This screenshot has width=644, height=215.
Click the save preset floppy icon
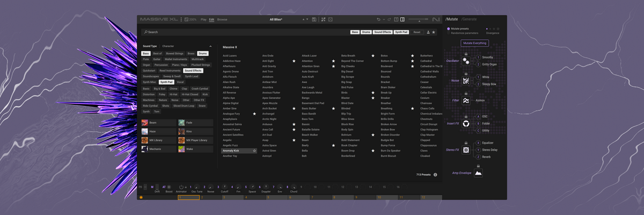tap(314, 19)
